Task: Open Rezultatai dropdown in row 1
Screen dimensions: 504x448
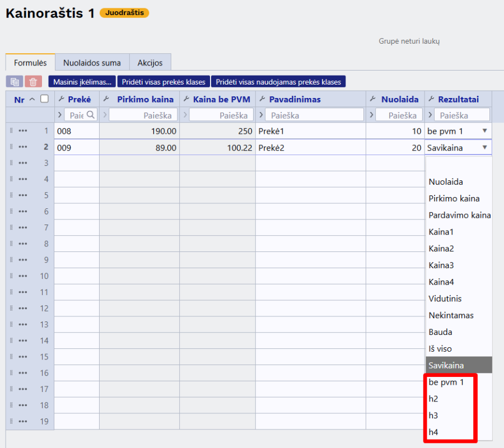Action: [x=484, y=130]
